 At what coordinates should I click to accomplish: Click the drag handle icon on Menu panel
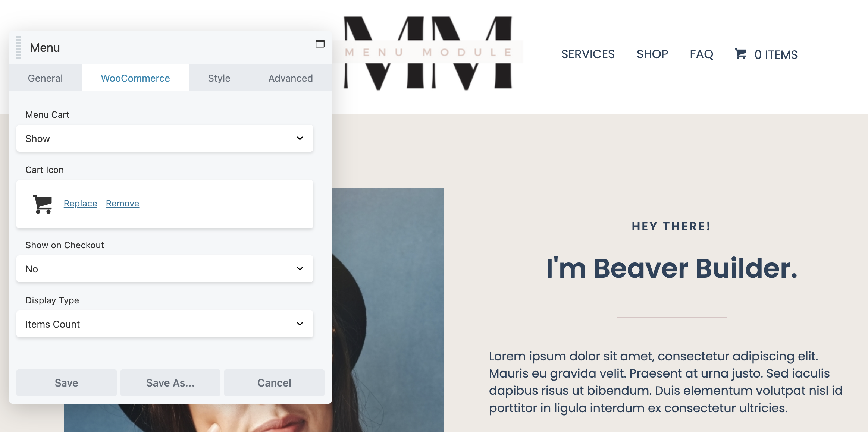coord(18,47)
